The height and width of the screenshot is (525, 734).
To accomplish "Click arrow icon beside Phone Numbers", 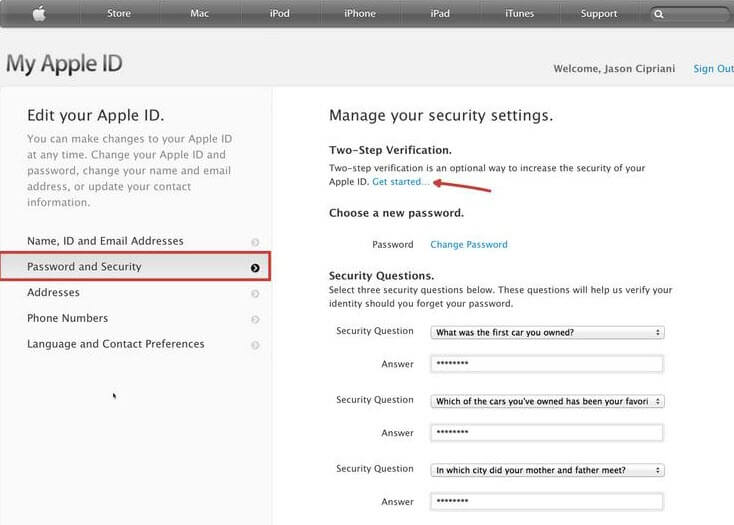I will click(255, 319).
